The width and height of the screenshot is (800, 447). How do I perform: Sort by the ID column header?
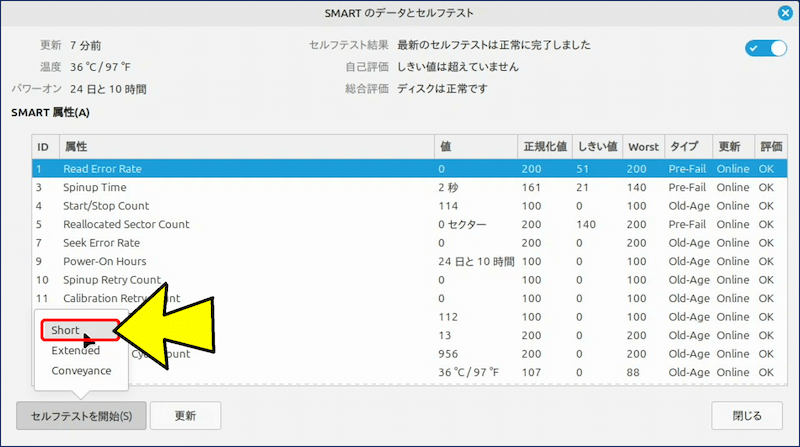pos(44,146)
